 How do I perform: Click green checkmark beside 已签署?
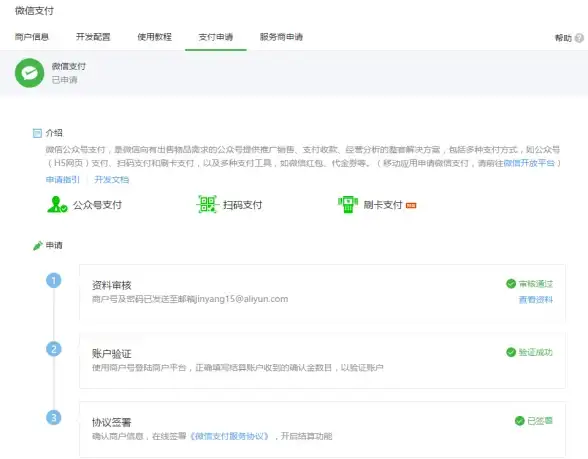519,421
